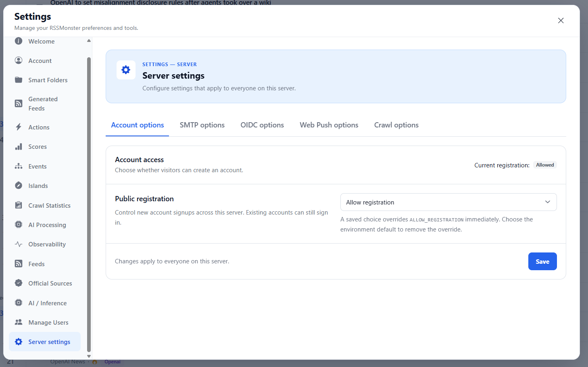The width and height of the screenshot is (588, 367).
Task: Click the gear icon in Server settings header
Action: 126,70
